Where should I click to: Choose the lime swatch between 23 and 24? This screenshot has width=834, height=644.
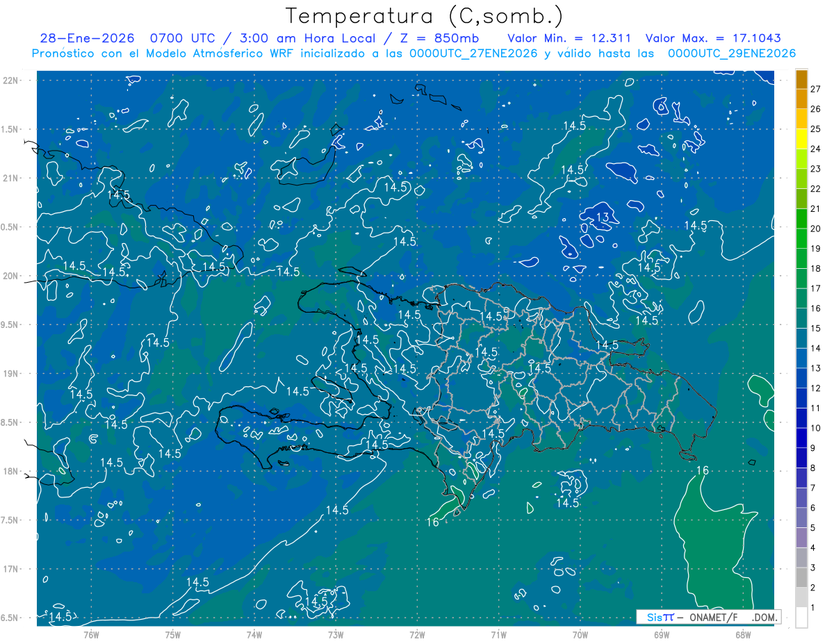coord(801,159)
